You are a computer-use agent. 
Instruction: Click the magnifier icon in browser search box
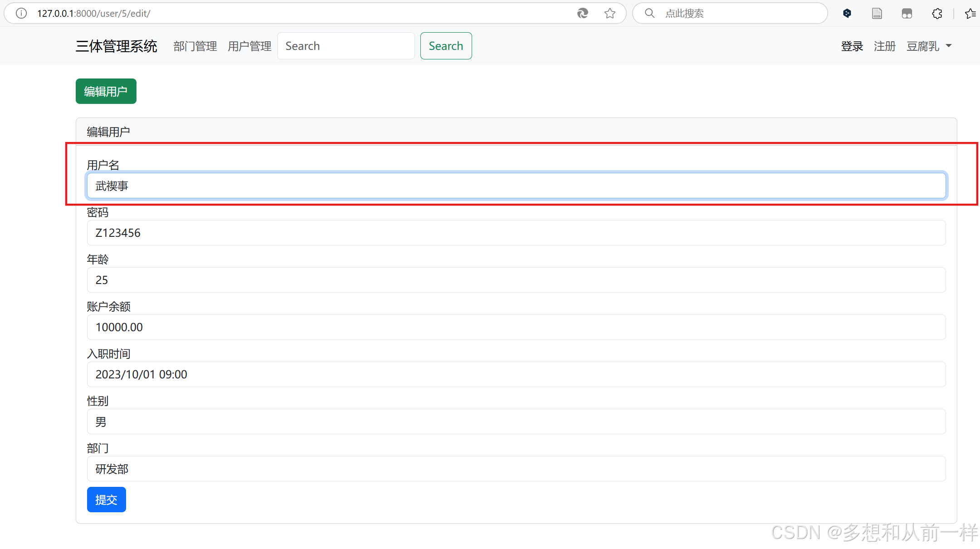(650, 13)
